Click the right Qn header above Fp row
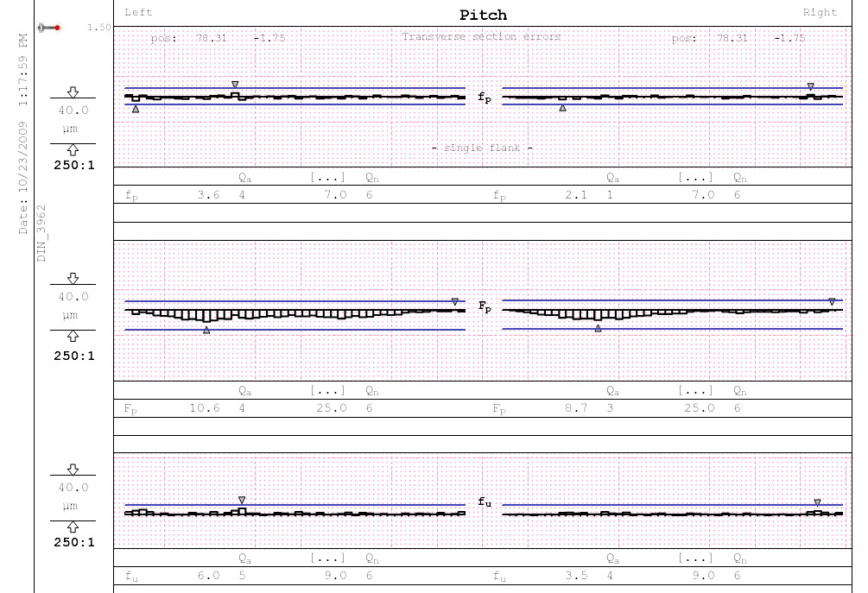Image resolution: width=868 pixels, height=593 pixels. [740, 391]
